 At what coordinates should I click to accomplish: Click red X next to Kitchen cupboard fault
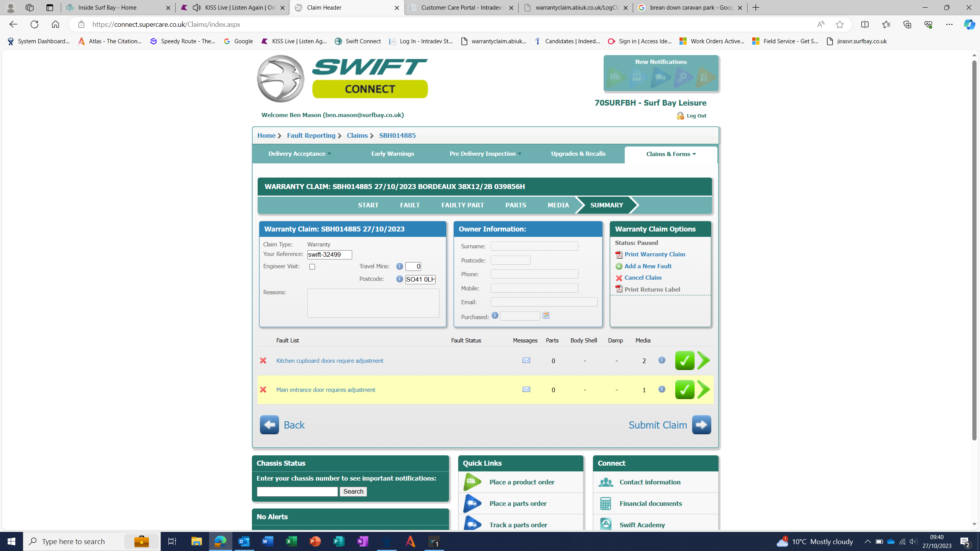click(263, 360)
